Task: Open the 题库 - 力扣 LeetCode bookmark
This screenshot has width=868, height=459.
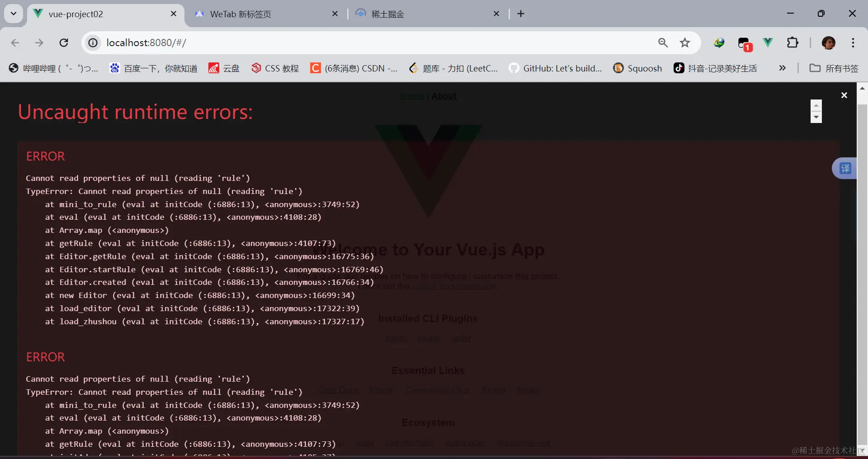Action: click(x=453, y=68)
